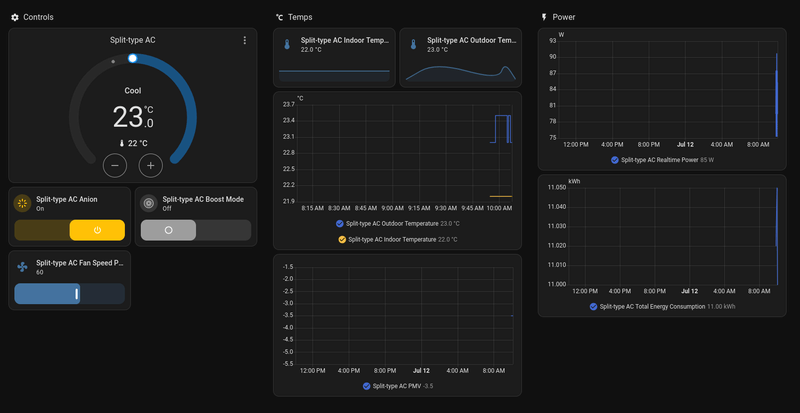
Task: Click the Power lightning bolt icon
Action: click(x=544, y=17)
